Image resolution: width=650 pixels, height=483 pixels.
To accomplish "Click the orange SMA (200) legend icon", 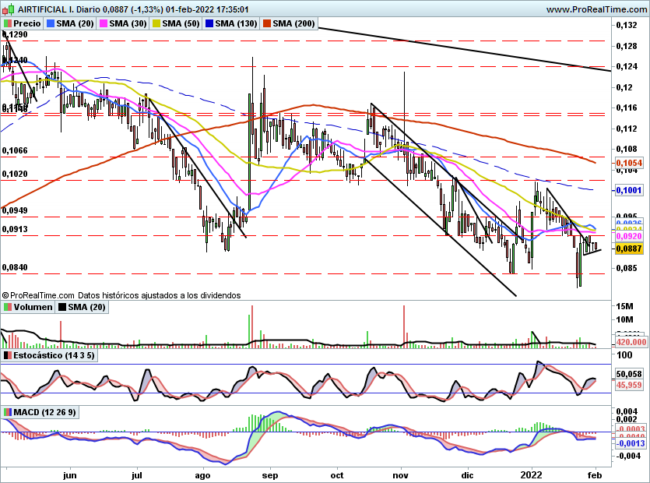I will click(x=267, y=22).
